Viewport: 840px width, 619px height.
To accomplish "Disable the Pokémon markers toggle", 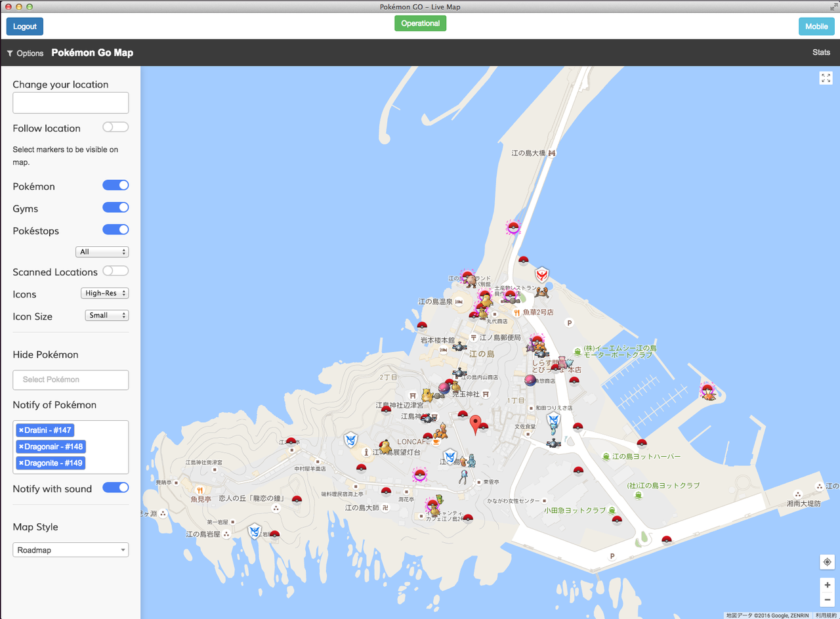I will (115, 186).
